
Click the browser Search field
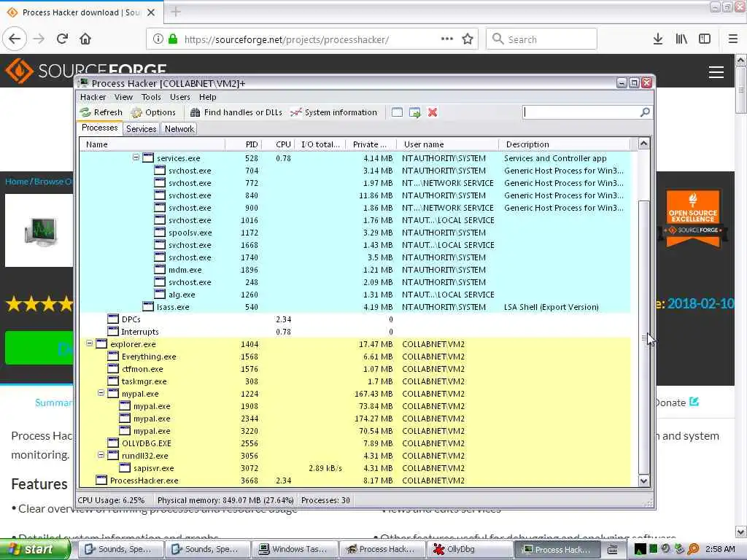click(542, 39)
